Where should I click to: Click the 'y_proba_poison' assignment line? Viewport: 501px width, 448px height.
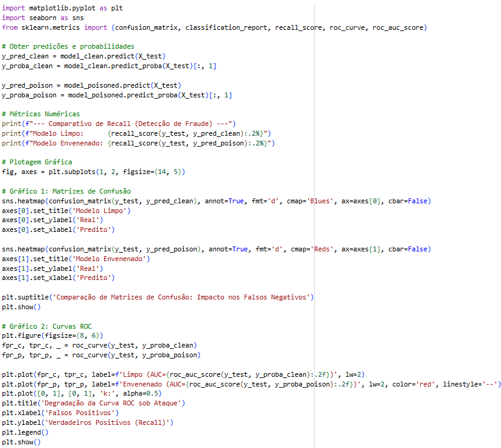point(117,95)
